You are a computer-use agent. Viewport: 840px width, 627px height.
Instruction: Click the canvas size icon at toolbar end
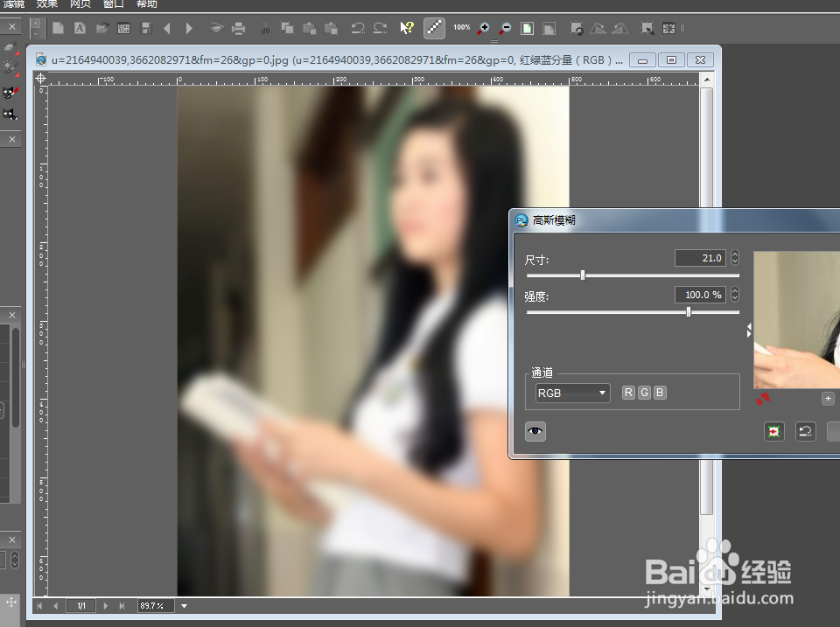pos(669,28)
